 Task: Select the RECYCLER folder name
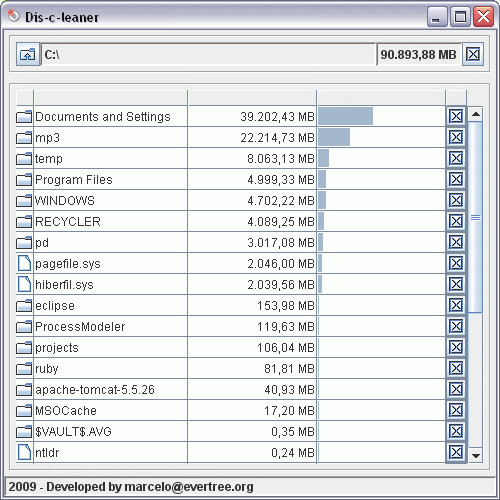pos(68,222)
